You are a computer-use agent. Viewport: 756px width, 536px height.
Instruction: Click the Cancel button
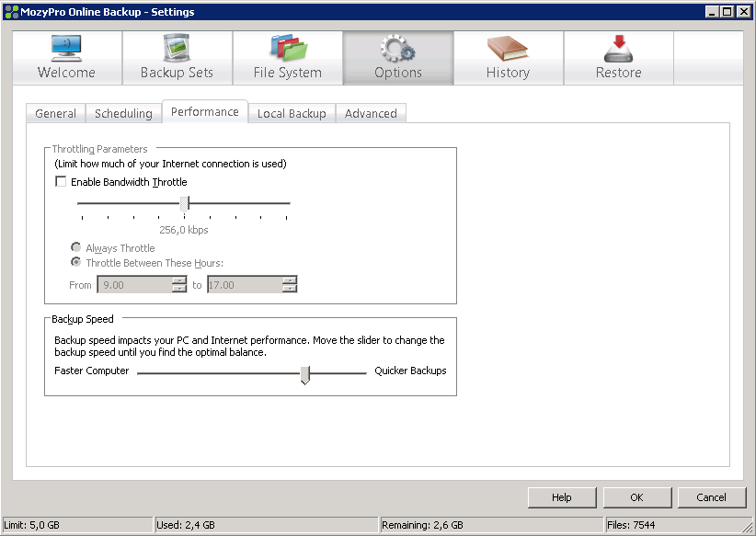(712, 497)
